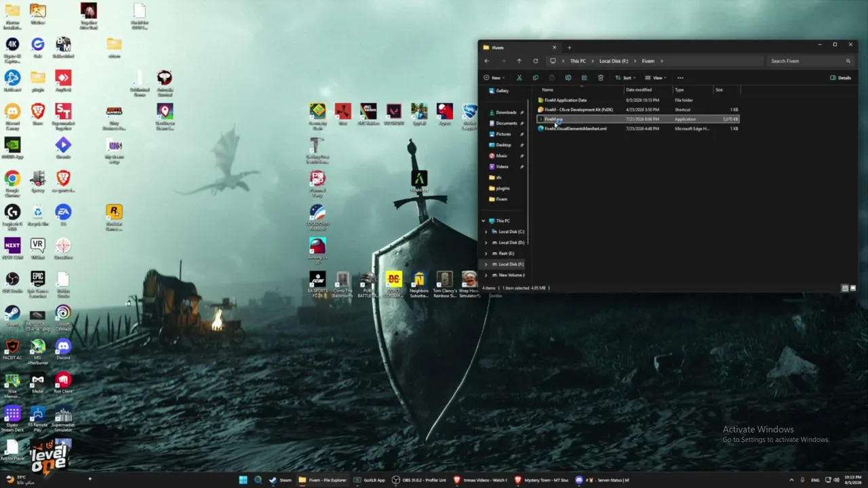Open the OBS taskbar button

(419, 480)
